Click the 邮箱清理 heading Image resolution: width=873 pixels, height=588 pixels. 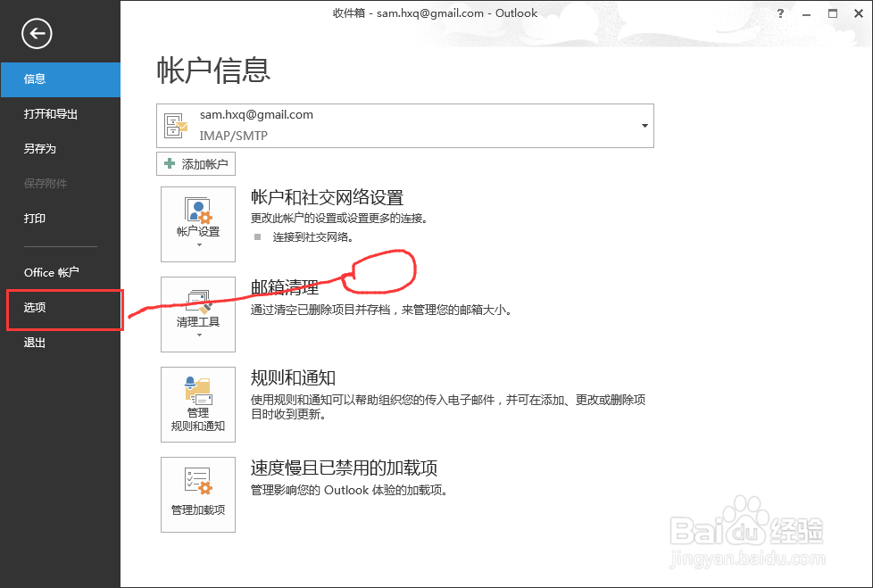click(x=285, y=287)
